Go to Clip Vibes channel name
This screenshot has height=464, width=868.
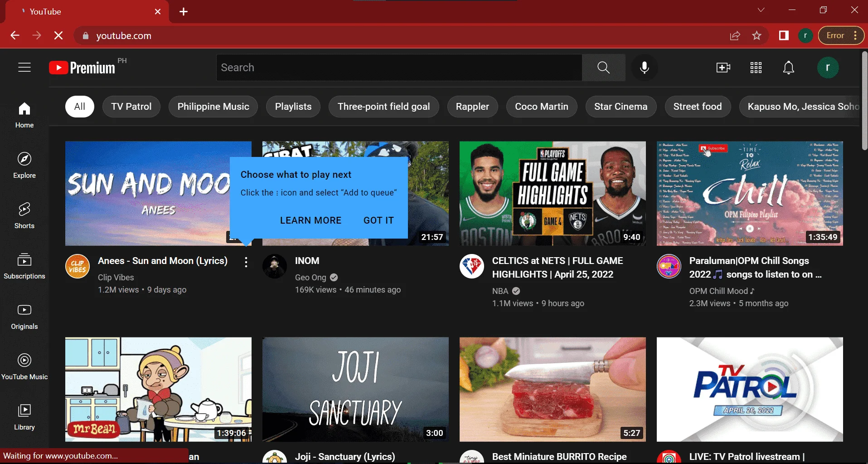(x=116, y=278)
